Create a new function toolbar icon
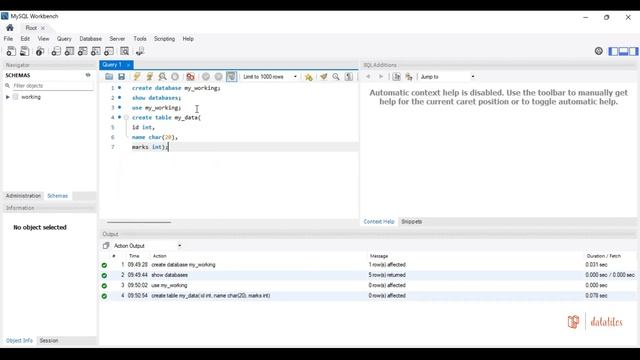This screenshot has height=360, width=640. 109,51
